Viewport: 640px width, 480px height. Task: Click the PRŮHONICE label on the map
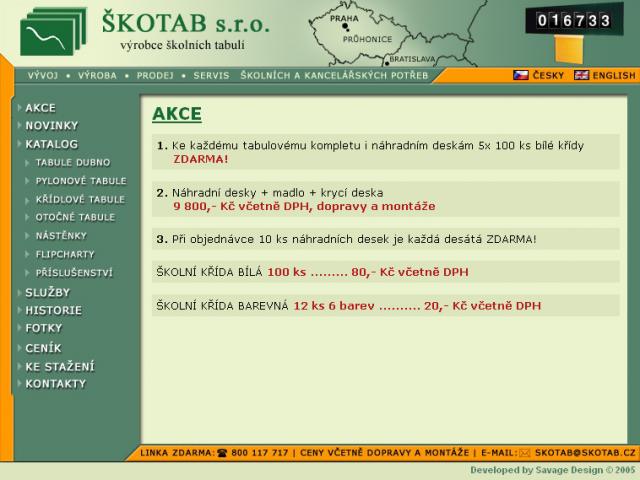(x=367, y=39)
